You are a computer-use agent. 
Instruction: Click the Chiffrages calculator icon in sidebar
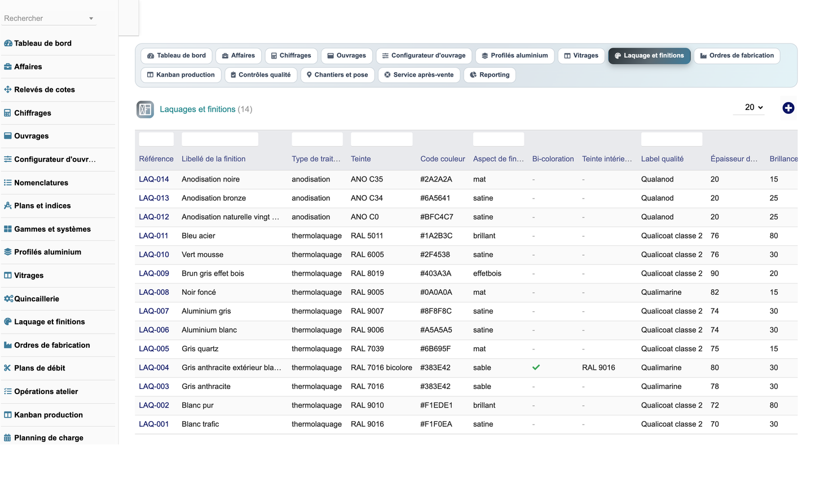pyautogui.click(x=8, y=113)
